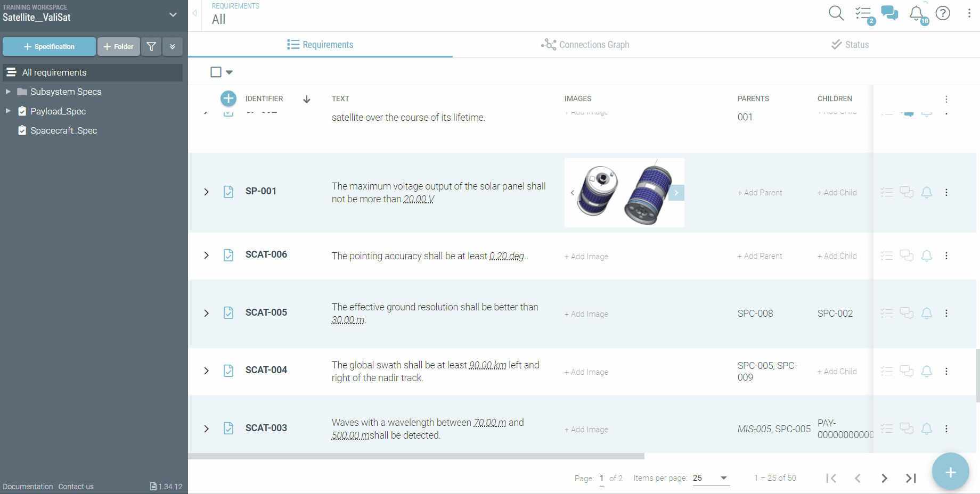980x494 pixels.
Task: Open the task checklist icon on SCAT-004 row
Action: pos(887,371)
